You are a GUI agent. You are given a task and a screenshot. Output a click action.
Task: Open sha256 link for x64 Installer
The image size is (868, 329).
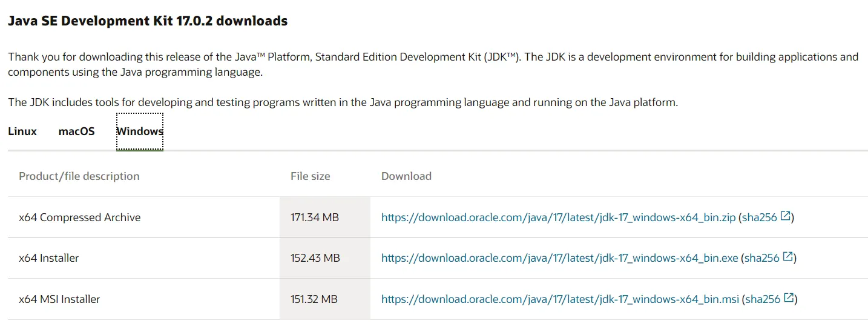click(761, 258)
